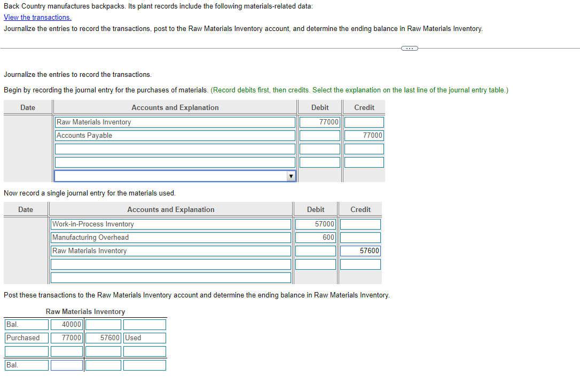Select the 600 debit cell
The height and width of the screenshot is (392, 580).
pos(315,237)
